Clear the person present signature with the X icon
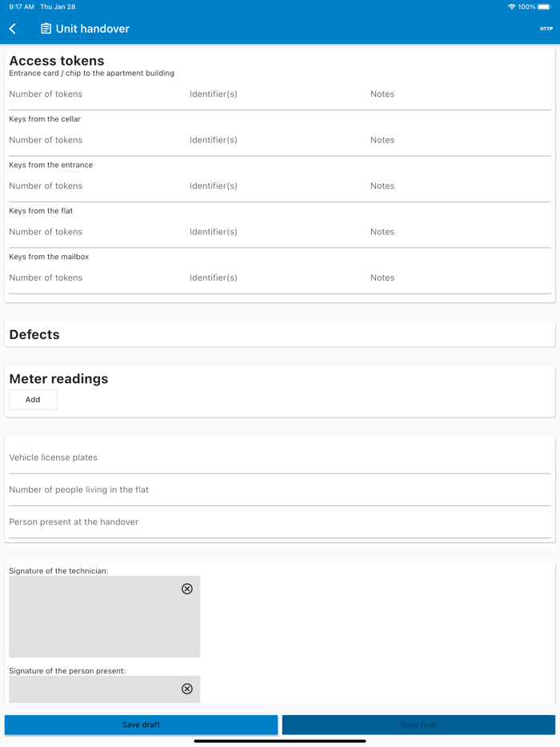Image resolution: width=560 pixels, height=747 pixels. pos(187,689)
